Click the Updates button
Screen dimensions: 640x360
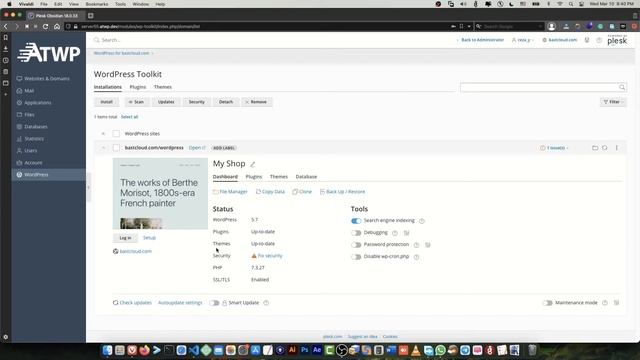166,102
